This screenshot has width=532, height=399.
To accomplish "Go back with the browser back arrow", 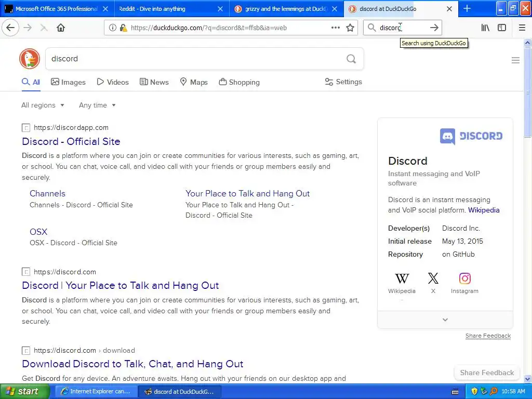I will point(10,28).
